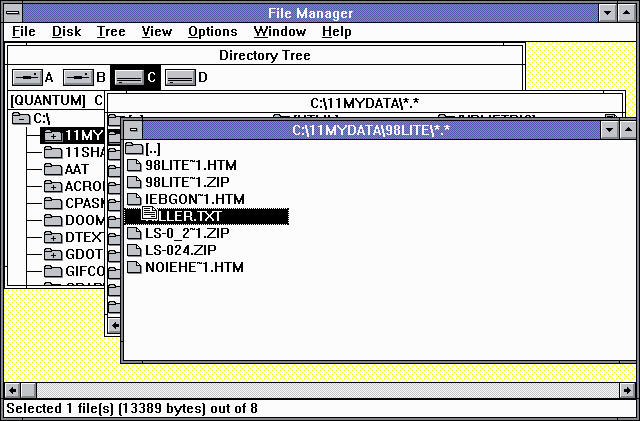Click file icon of LS-024.ZIP
640x421 pixels.
tap(134, 250)
